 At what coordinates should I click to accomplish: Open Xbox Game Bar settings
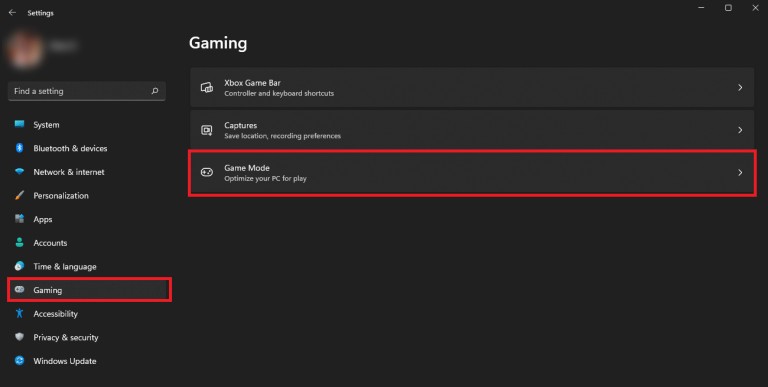pyautogui.click(x=252, y=83)
